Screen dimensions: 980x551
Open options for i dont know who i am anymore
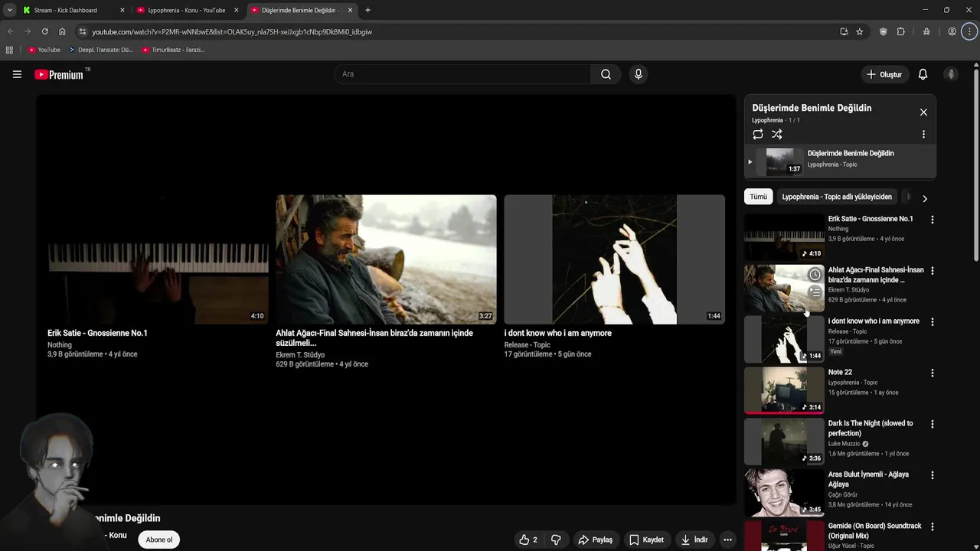pos(932,322)
